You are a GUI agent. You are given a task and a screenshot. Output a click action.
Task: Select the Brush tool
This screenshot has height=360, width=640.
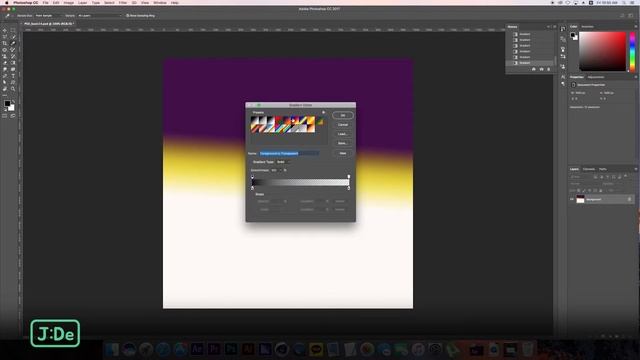pyautogui.click(x=13, y=50)
